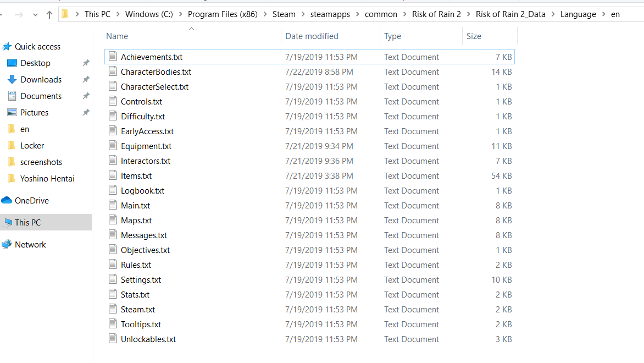Sort files by Size column
Screen dimensions: 644x363
coord(474,36)
